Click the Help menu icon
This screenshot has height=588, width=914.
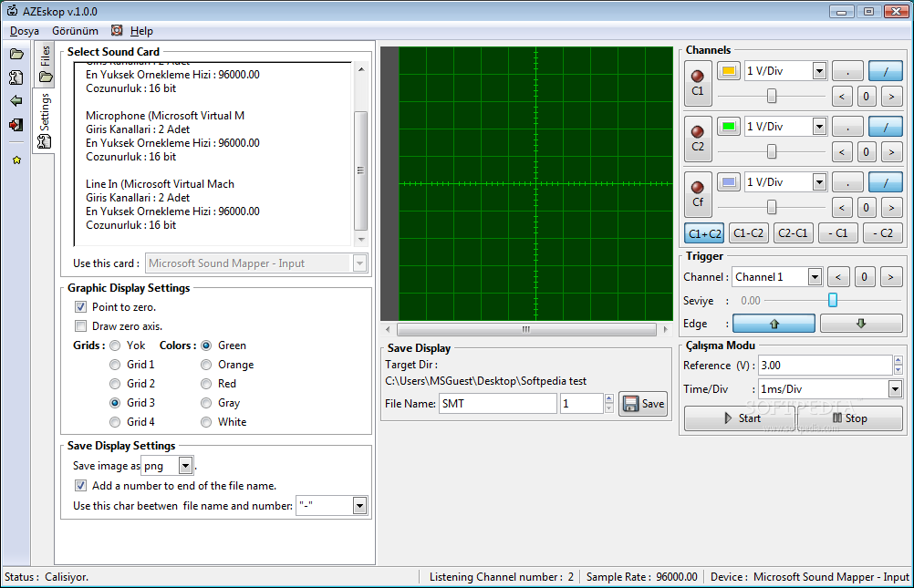117,30
